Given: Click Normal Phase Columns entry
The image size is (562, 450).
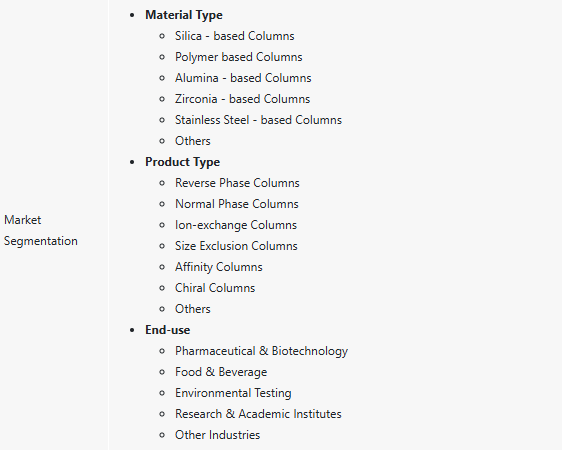Looking at the screenshot, I should [x=237, y=204].
